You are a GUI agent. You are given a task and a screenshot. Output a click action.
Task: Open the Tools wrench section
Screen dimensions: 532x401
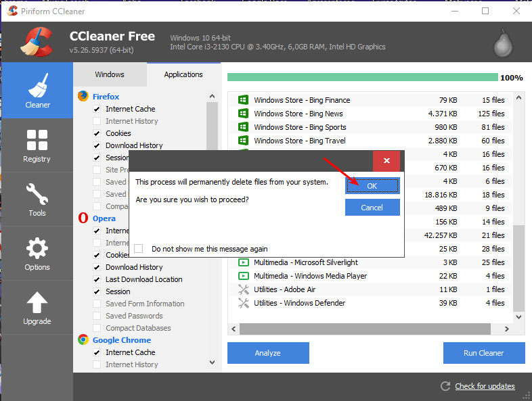(x=37, y=199)
